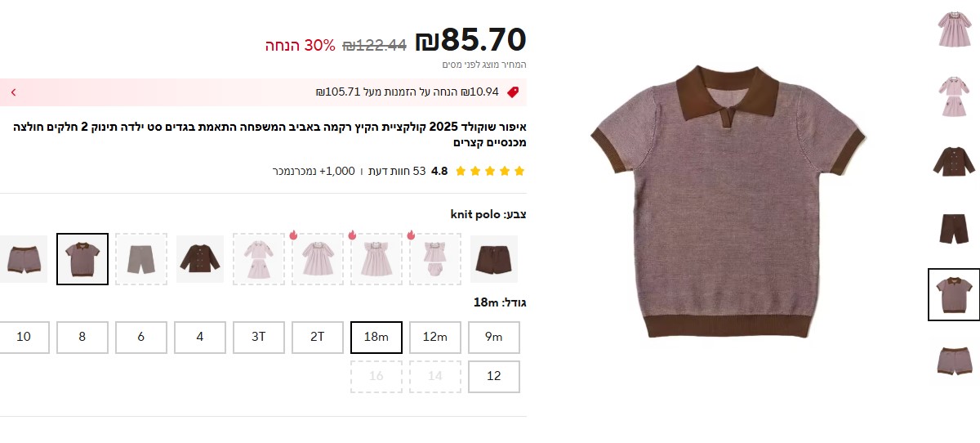Pick size 2T
980x443 pixels.
318,337
